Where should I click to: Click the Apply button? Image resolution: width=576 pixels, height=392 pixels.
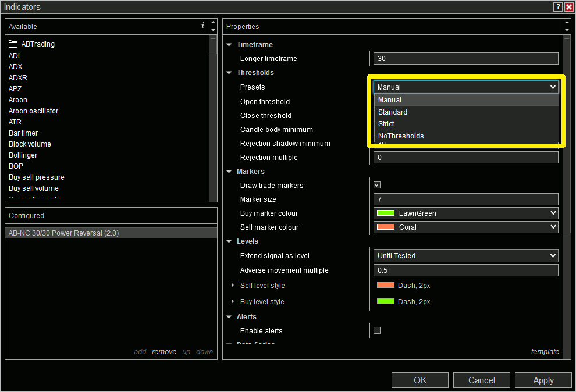point(543,380)
